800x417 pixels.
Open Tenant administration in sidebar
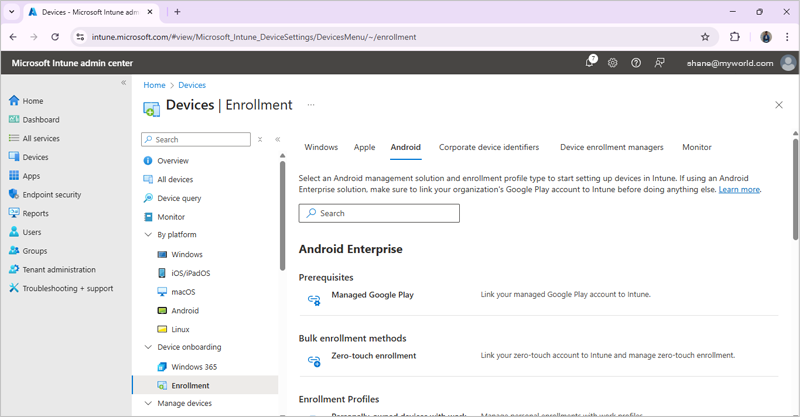click(x=59, y=269)
